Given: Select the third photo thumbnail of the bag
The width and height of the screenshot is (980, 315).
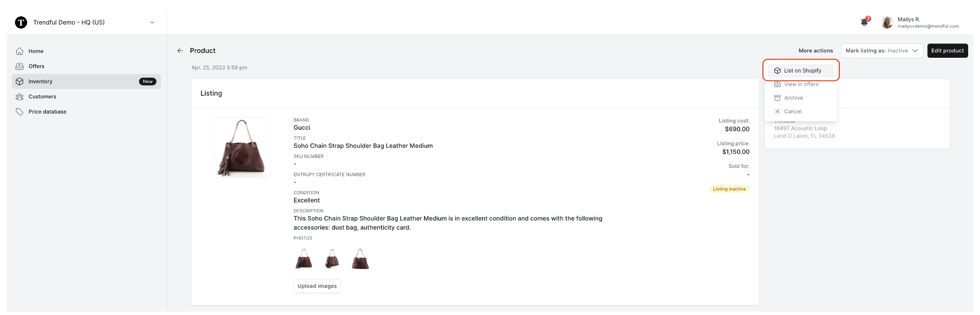Looking at the screenshot, I should pyautogui.click(x=360, y=259).
